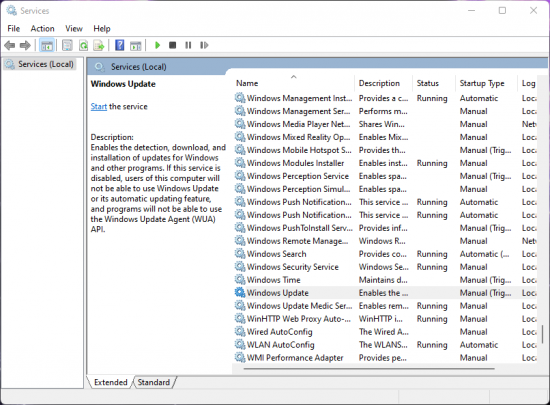Click Automatic startup type of WLAN AutoConfig
This screenshot has height=405, width=550.
[479, 345]
